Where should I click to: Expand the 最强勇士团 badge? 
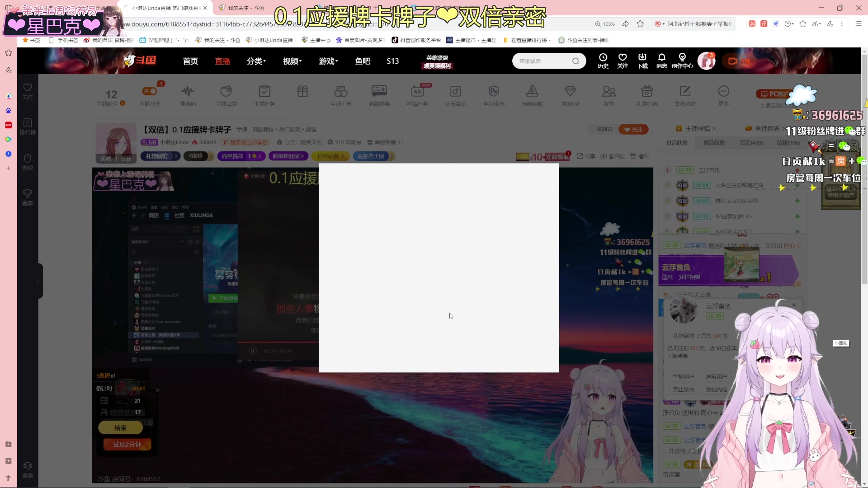[x=373, y=156]
